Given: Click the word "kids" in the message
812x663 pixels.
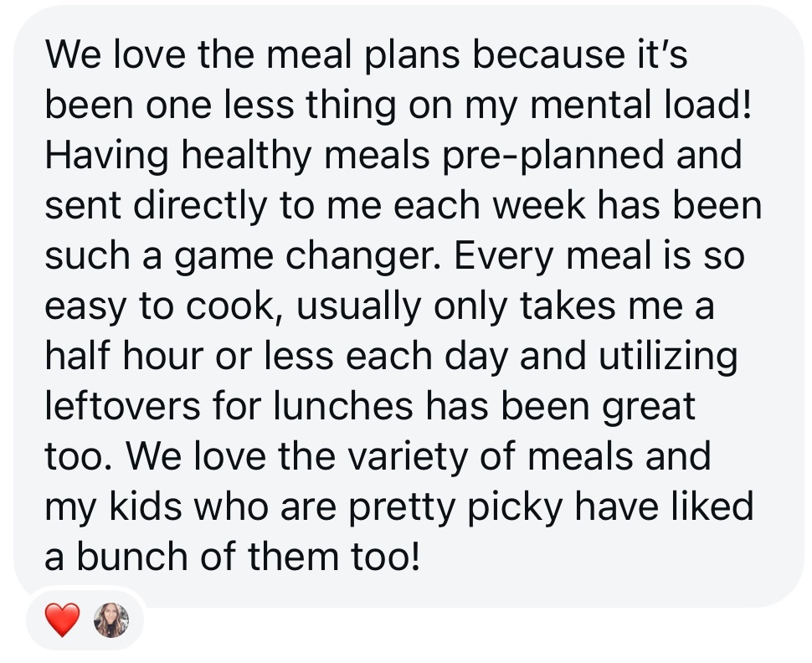Looking at the screenshot, I should [146, 506].
